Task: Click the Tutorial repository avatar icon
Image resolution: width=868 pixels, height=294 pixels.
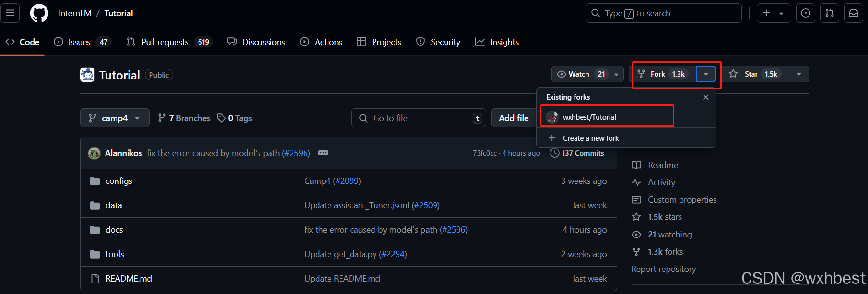Action: [87, 75]
